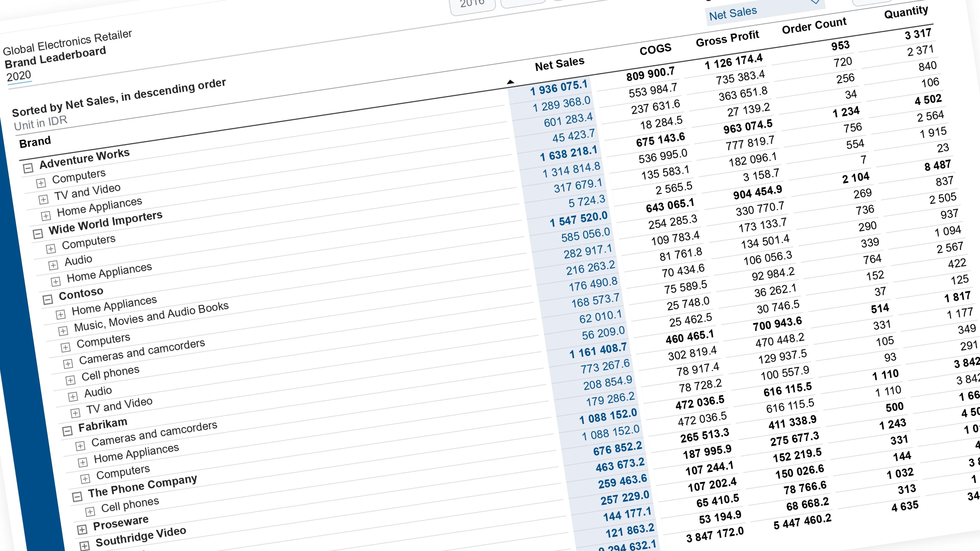The width and height of the screenshot is (980, 551).
Task: Click the Net Sales sort arrow indicator
Action: coord(510,82)
